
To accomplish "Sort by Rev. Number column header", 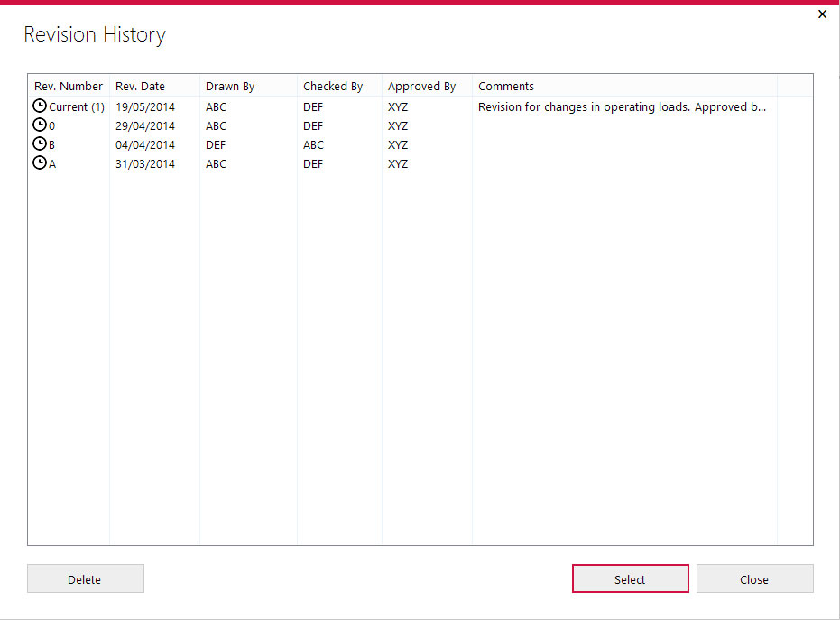I will point(69,86).
